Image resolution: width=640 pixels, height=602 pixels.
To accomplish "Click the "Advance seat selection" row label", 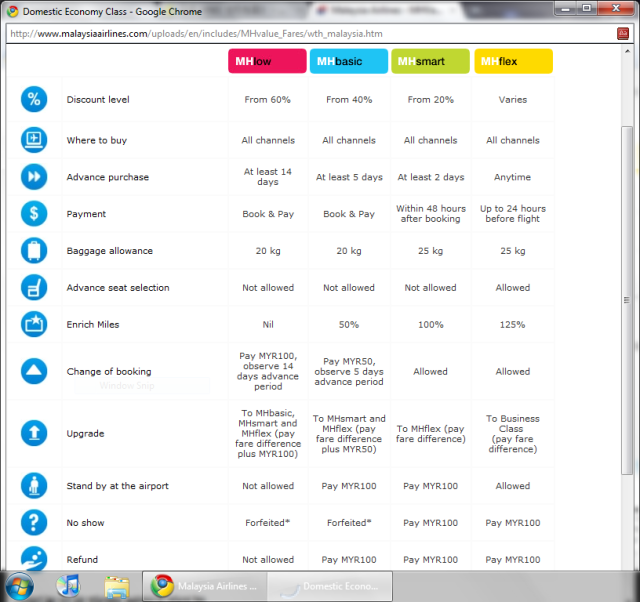I will [x=118, y=288].
